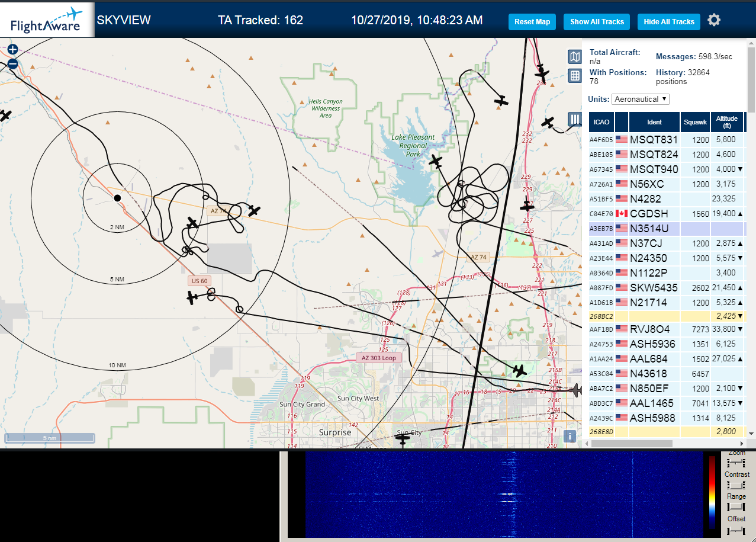The image size is (756, 542).
Task: Select the N37CJ aircraft row
Action: click(x=667, y=243)
